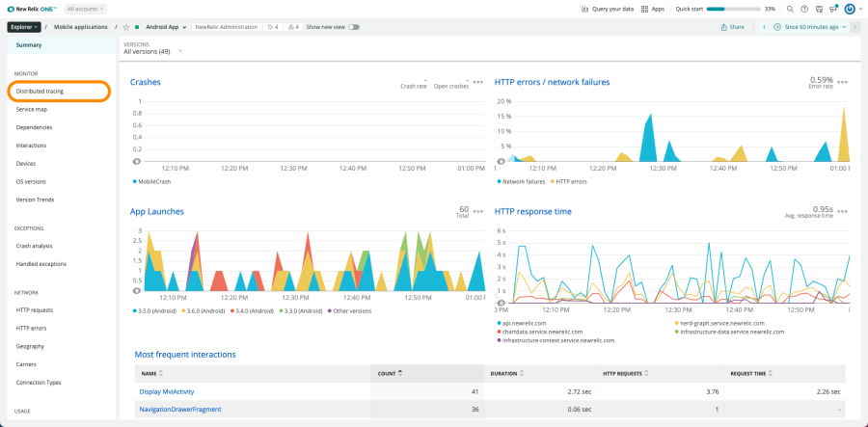Favorite Android App with the star icon

(125, 27)
